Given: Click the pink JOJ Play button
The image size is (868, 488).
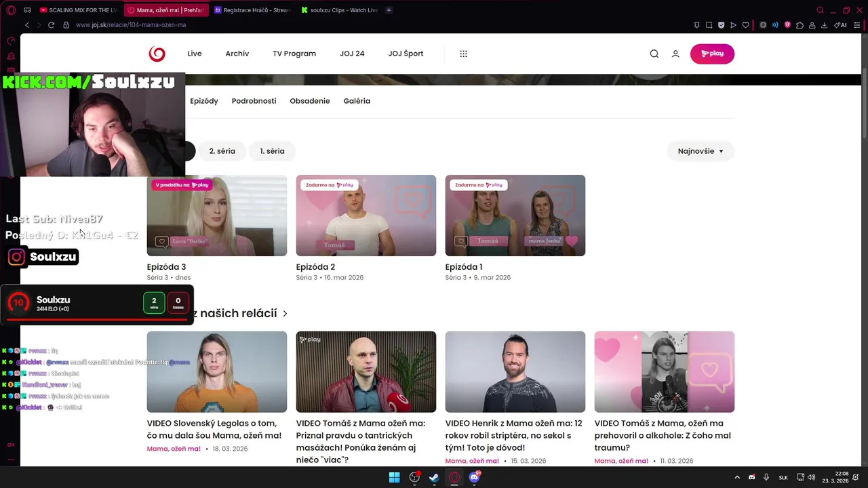Looking at the screenshot, I should point(712,54).
